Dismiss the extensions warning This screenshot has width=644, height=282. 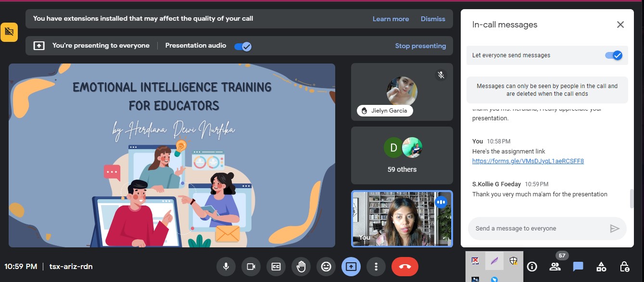click(x=433, y=19)
